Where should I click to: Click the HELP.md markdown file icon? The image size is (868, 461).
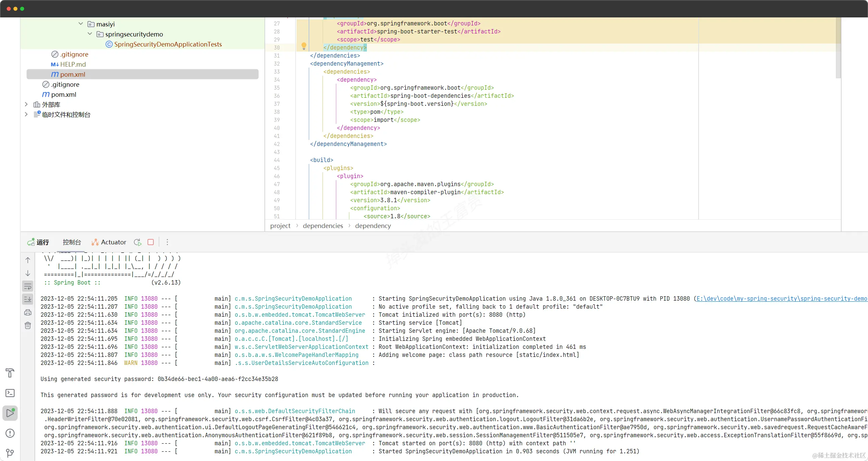point(55,64)
